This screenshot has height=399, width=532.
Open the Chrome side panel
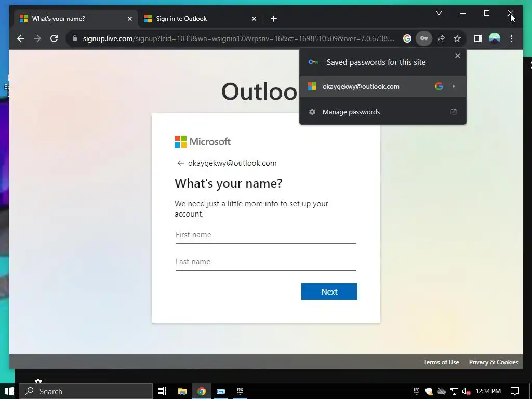pos(478,38)
